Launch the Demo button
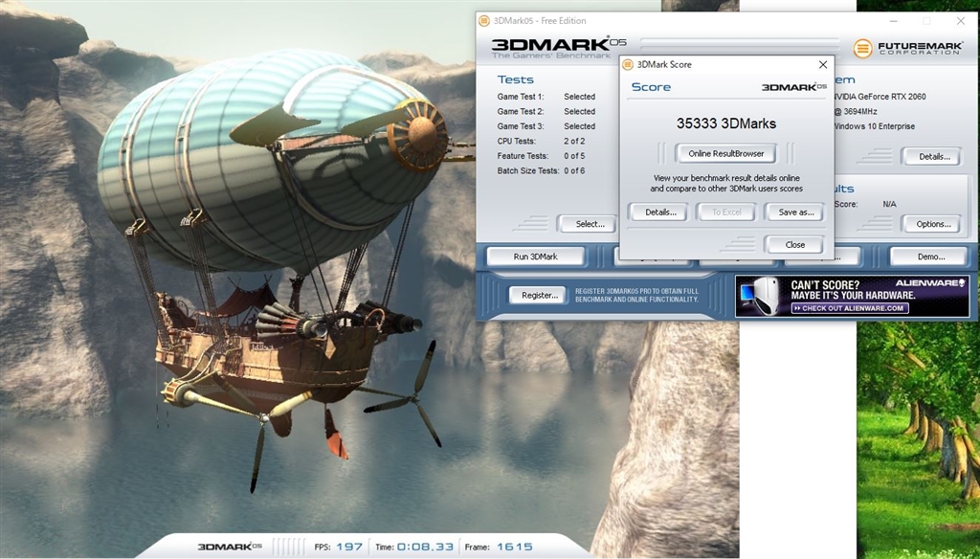 pos(930,257)
